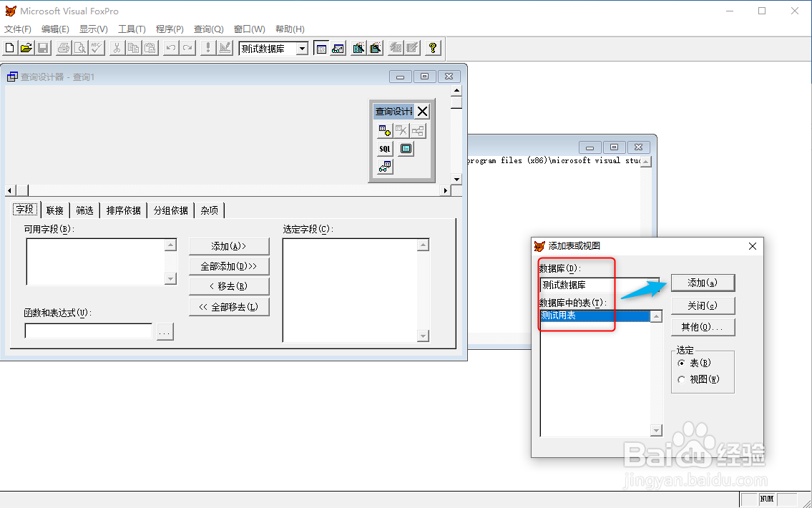812x508 pixels.
Task: Switch to the 筛选 tab
Action: pos(84,210)
